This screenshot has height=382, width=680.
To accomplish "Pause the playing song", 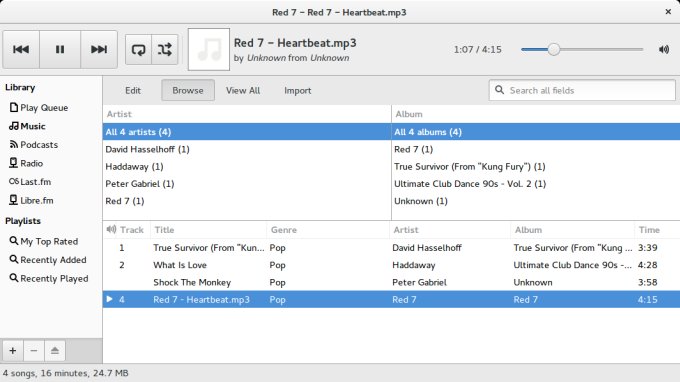I will [60, 49].
